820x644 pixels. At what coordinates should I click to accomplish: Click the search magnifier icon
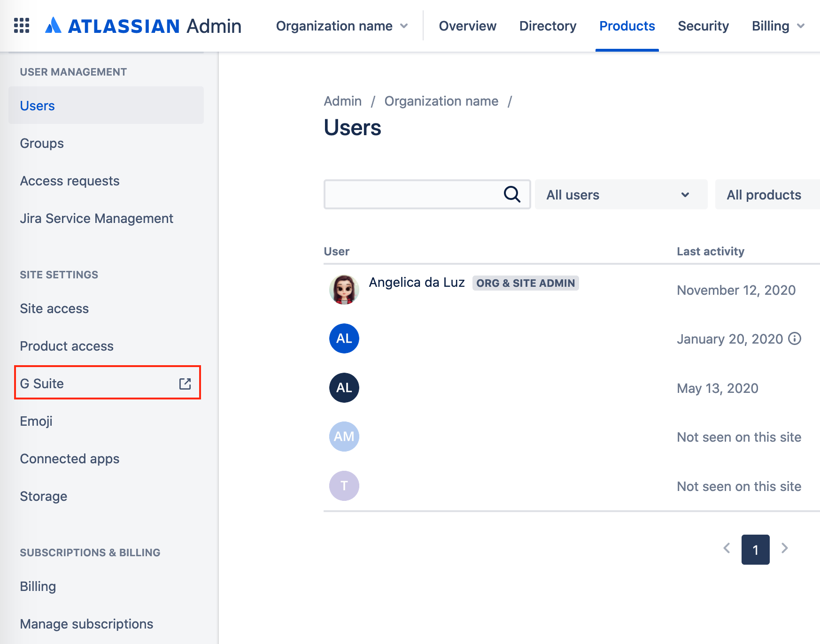coord(512,194)
